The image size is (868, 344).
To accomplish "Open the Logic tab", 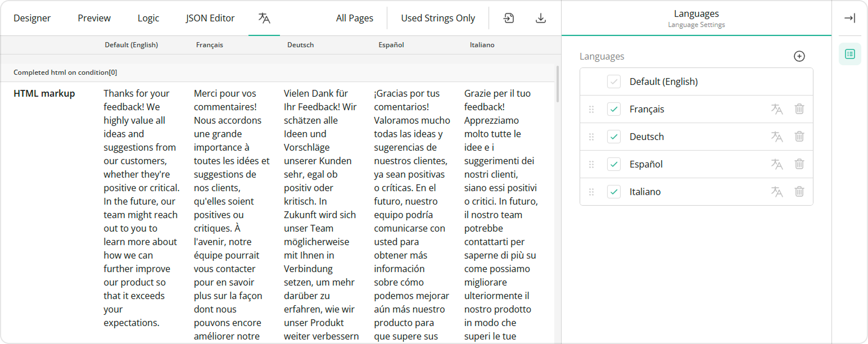I will point(148,17).
